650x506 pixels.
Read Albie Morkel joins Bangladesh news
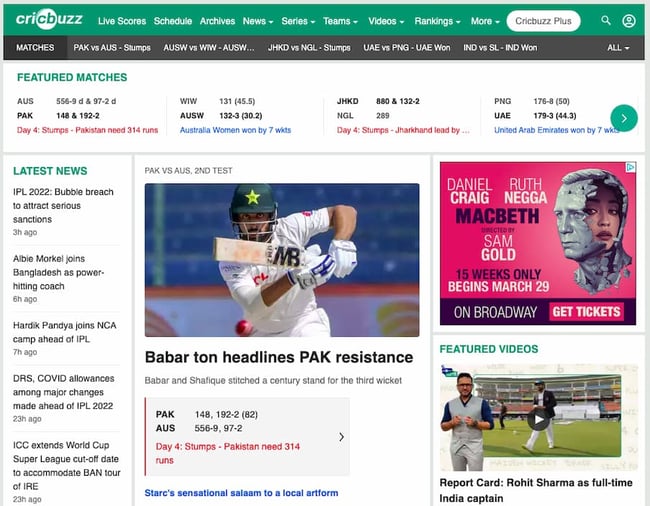(x=58, y=272)
